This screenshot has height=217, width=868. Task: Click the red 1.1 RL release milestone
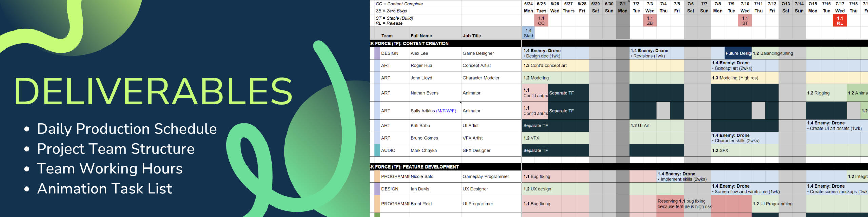[x=840, y=21]
